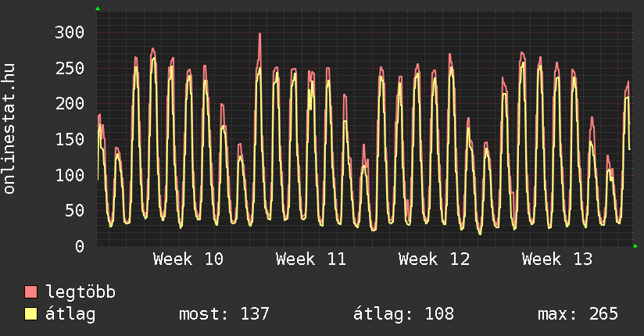Screen dimensions: 644x336
Task: Click the 150 label on Y axis
Action: (69, 139)
